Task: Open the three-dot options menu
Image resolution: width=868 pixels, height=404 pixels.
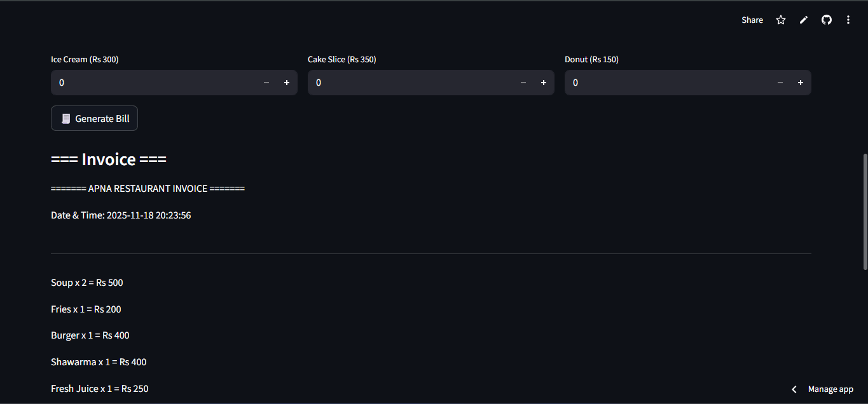Action: click(848, 20)
